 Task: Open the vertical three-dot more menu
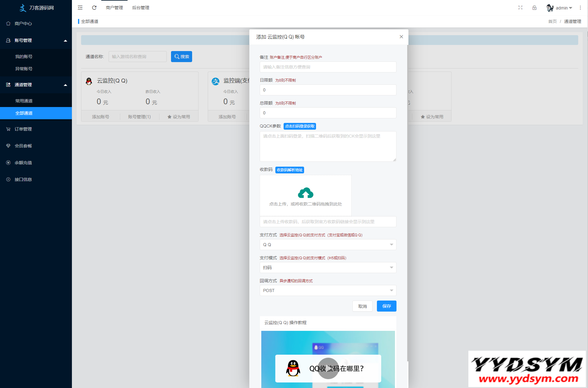click(x=580, y=8)
